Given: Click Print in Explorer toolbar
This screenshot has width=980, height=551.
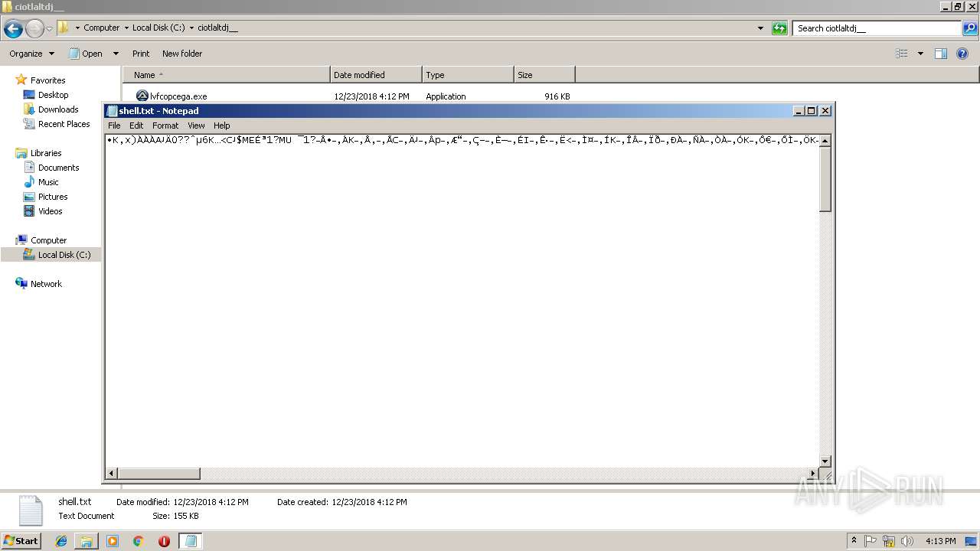Looking at the screenshot, I should tap(141, 54).
